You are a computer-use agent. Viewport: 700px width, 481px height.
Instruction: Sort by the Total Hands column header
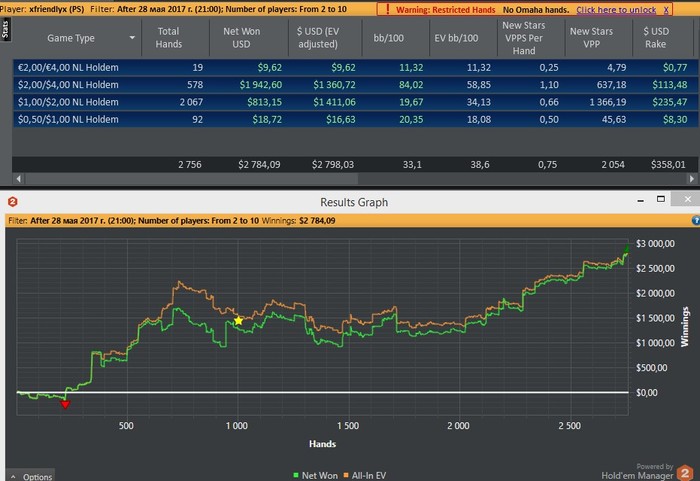tap(168, 38)
